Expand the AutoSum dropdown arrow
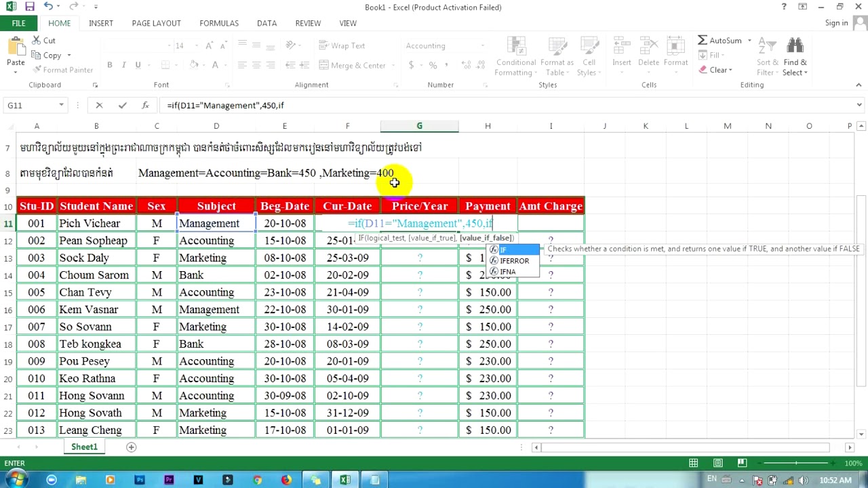The image size is (868, 488). (x=749, y=41)
